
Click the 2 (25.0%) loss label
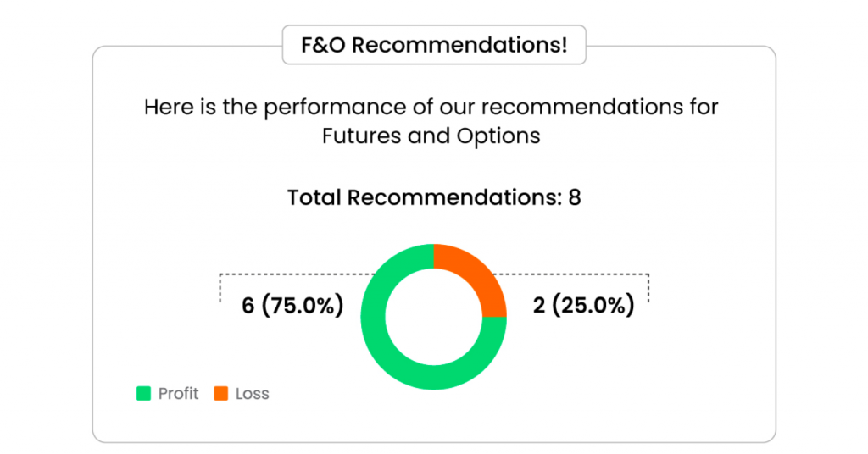coord(583,305)
